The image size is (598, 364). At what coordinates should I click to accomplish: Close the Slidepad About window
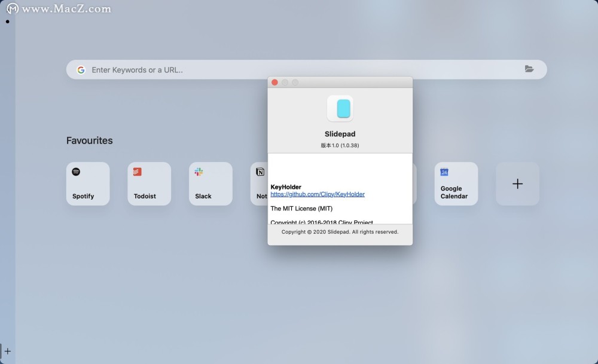(274, 82)
